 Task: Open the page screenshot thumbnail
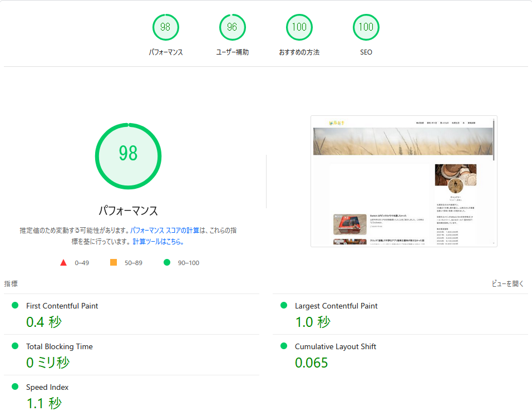403,181
